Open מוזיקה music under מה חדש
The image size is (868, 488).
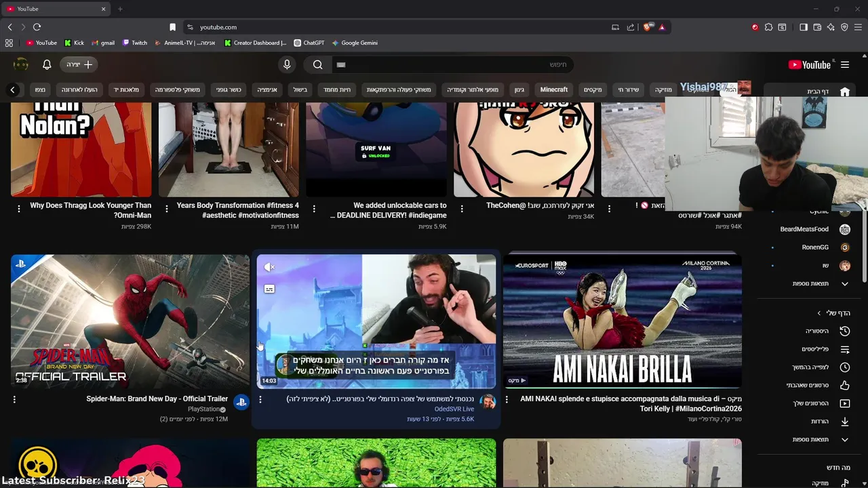[830, 483]
